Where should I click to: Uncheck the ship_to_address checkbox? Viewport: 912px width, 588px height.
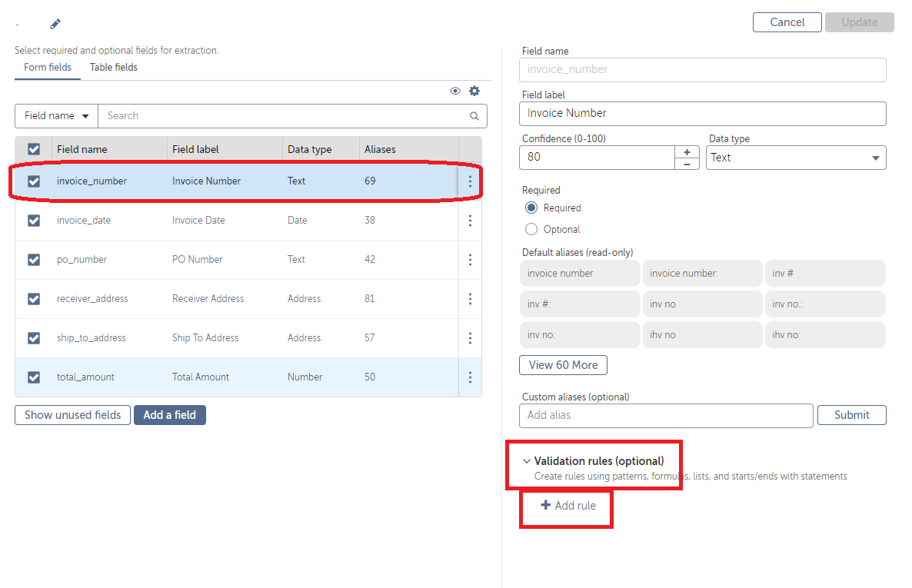tap(34, 338)
